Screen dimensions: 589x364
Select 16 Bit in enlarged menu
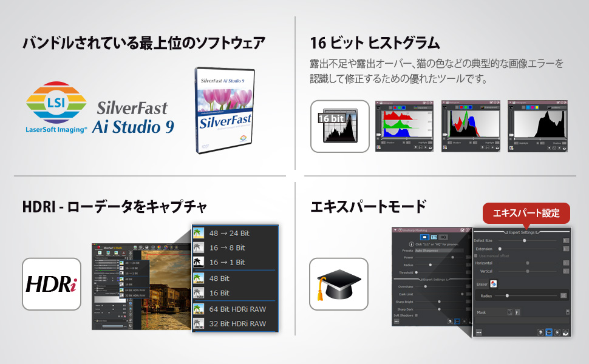(236, 292)
